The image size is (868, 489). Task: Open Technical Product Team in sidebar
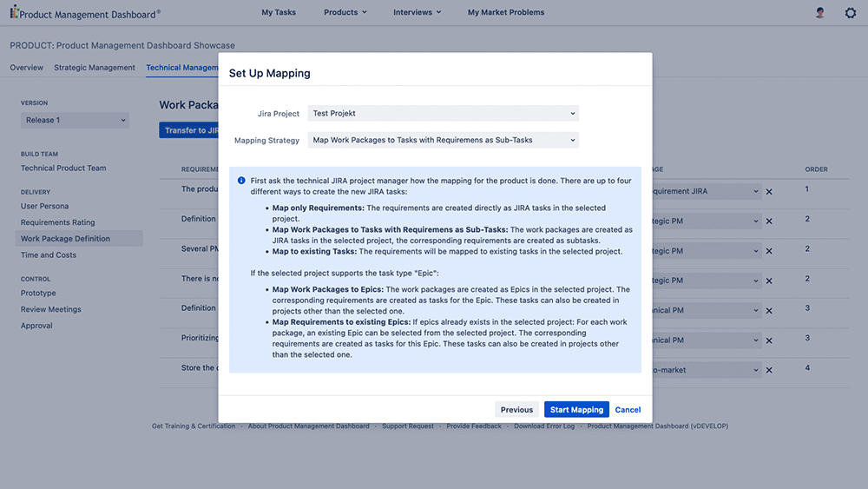(63, 168)
